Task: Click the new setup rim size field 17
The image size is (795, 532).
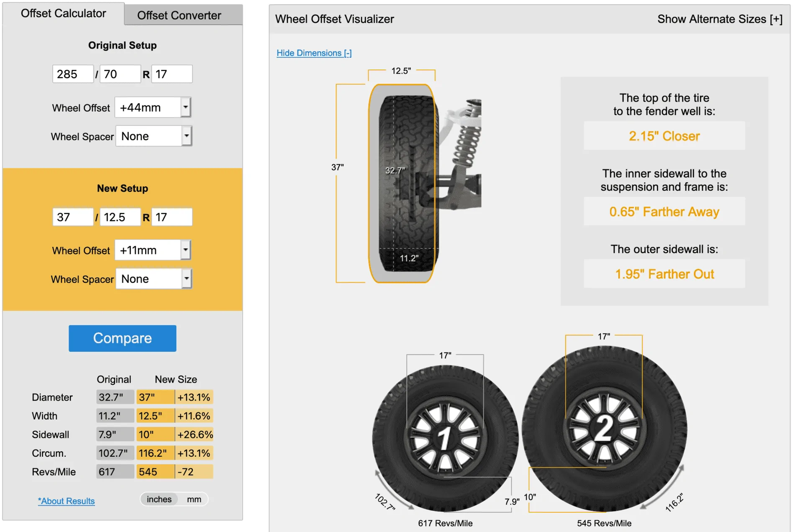Action: (x=172, y=217)
